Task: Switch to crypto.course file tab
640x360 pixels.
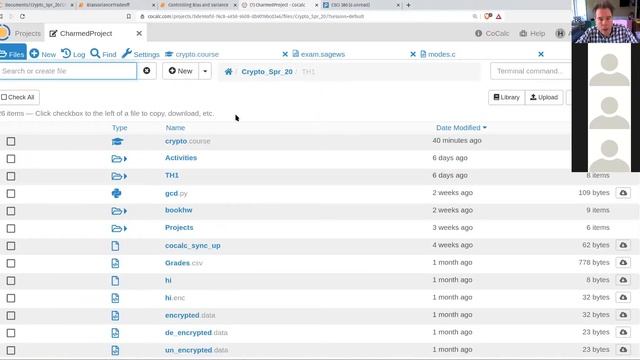Action: (x=192, y=54)
